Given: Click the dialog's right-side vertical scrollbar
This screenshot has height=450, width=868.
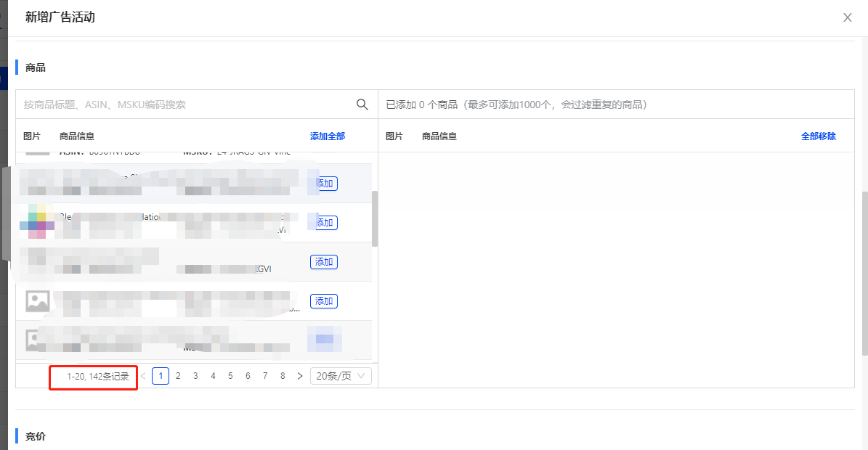Looking at the screenshot, I should coord(864,274).
